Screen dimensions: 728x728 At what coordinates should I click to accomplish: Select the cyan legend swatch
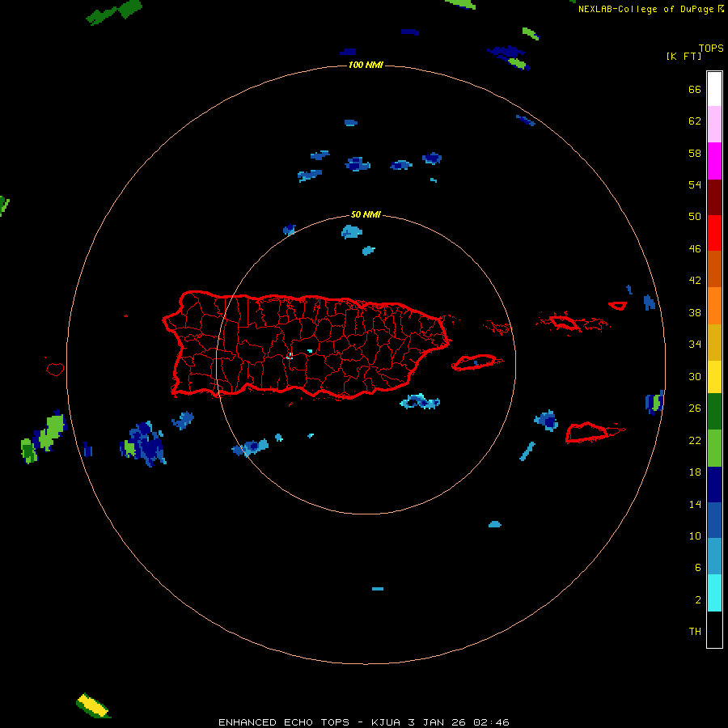click(714, 593)
